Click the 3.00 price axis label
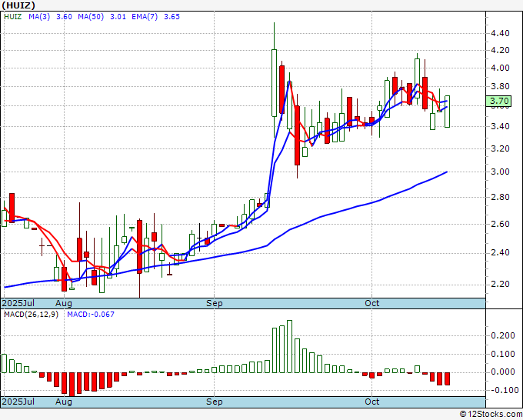 [500, 172]
